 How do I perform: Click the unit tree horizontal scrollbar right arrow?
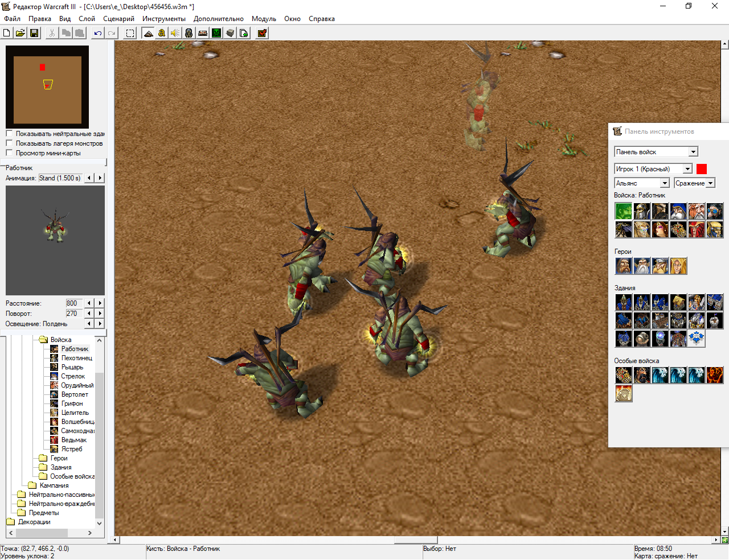(90, 533)
